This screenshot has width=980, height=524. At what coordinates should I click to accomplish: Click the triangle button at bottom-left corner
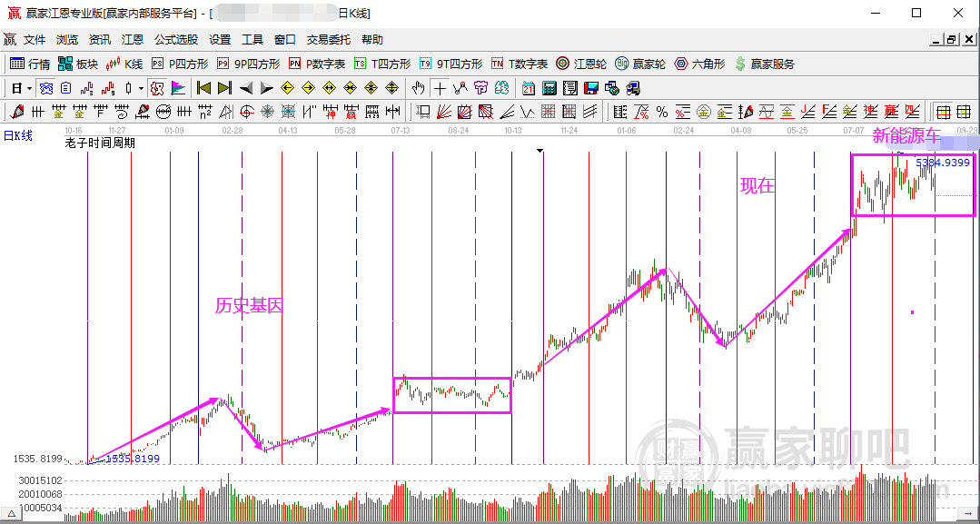click(x=11, y=512)
